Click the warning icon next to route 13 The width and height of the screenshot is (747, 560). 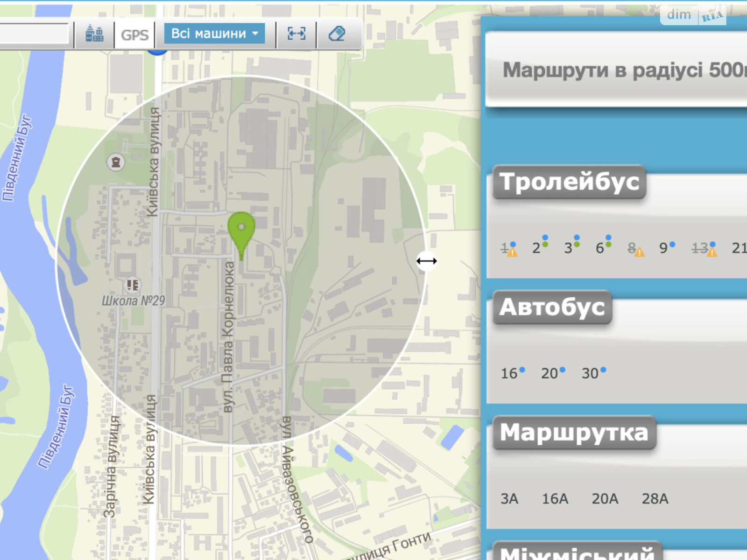coord(712,253)
